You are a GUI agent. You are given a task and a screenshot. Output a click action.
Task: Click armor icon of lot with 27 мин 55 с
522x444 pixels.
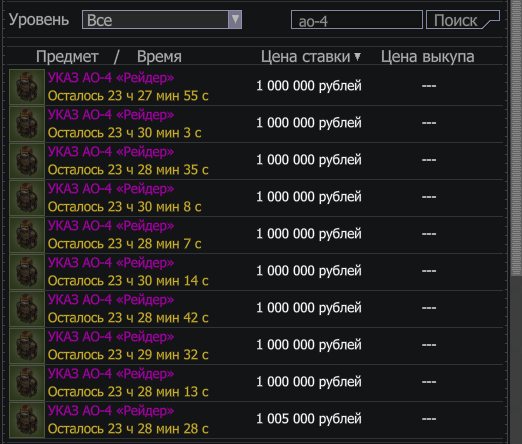tap(27, 87)
